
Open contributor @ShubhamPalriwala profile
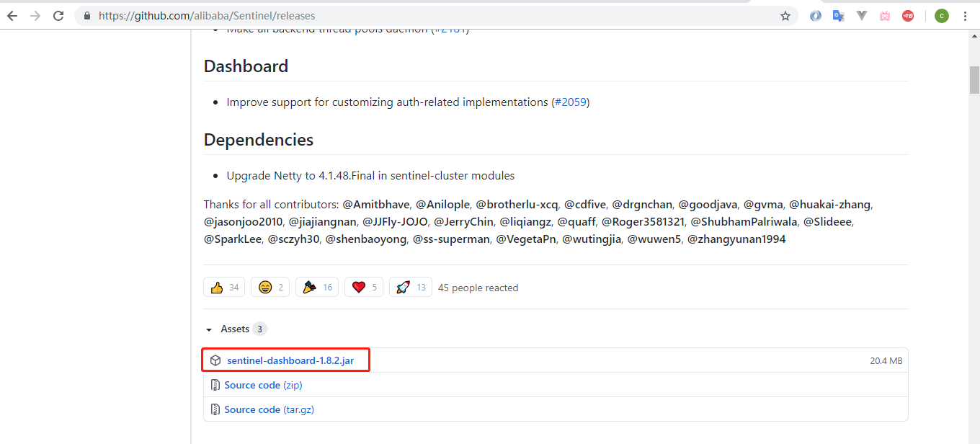744,222
